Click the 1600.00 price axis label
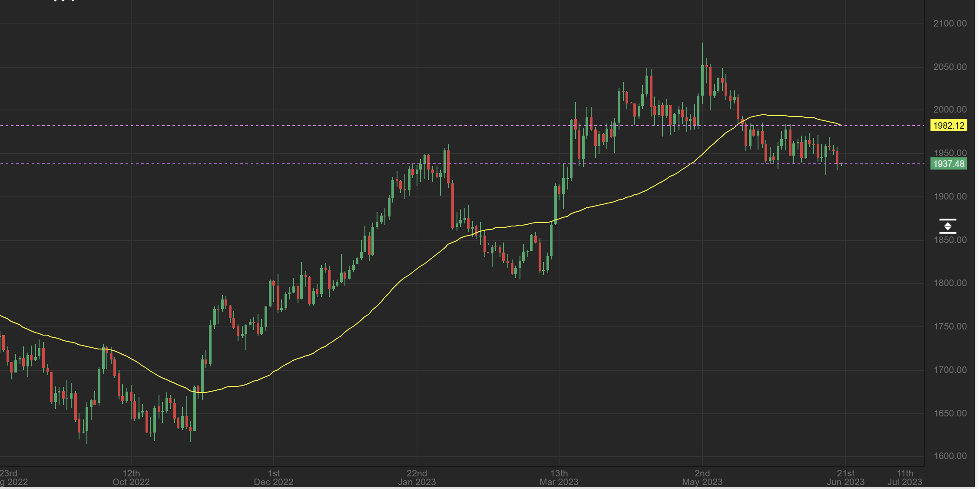 [950, 456]
